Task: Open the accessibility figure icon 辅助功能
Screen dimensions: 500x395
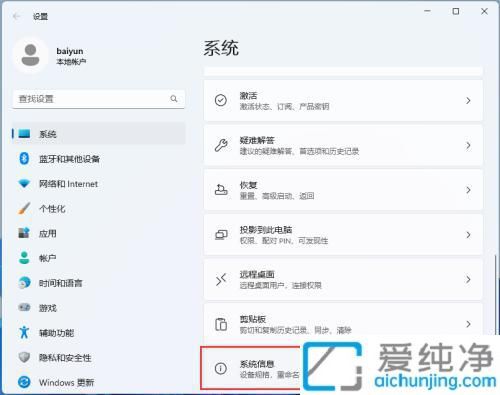Action: (24, 332)
